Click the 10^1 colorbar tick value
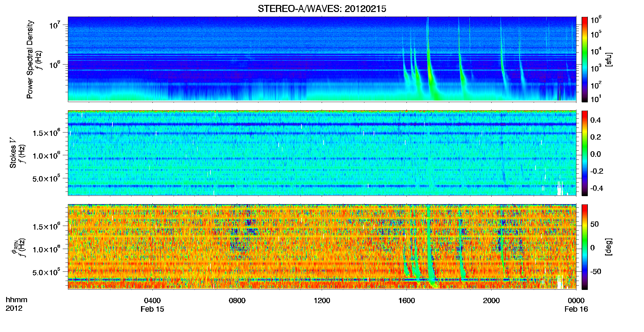The width and height of the screenshot is (644, 332). [x=596, y=99]
